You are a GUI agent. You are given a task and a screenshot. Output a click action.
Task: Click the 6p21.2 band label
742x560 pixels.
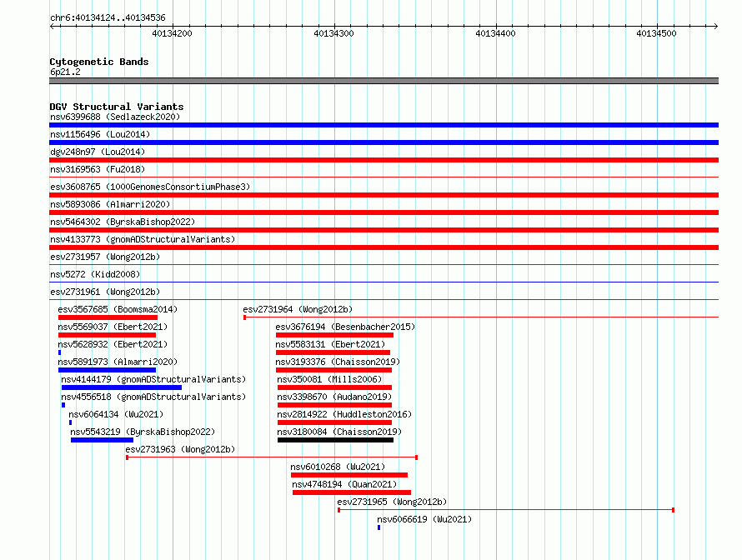click(x=65, y=72)
